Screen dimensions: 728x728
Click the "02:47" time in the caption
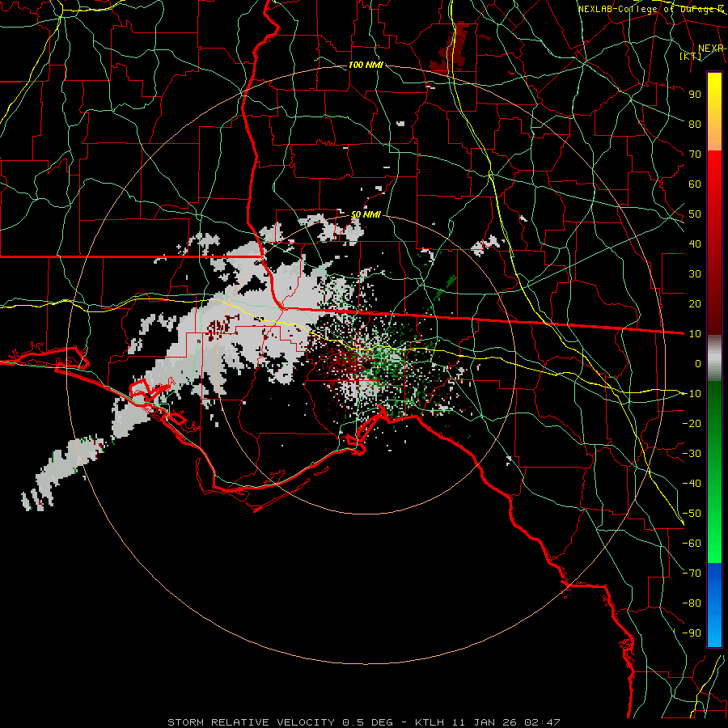point(542,722)
